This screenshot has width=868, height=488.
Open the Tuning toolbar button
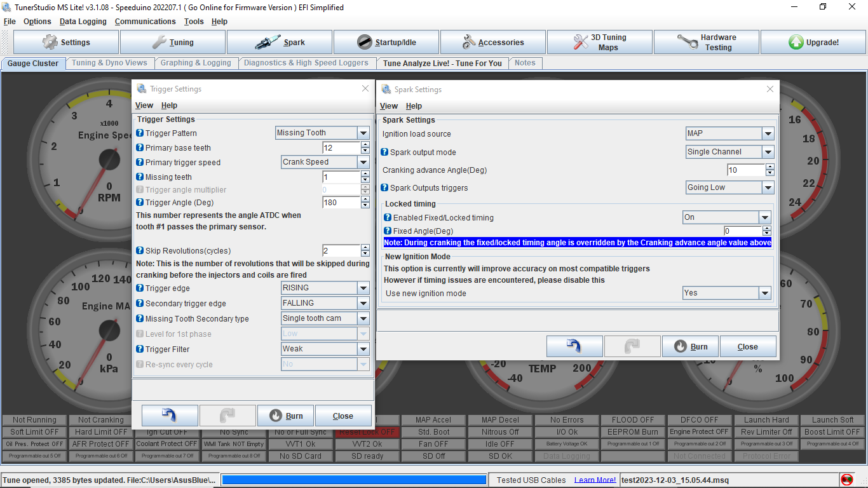click(x=173, y=43)
